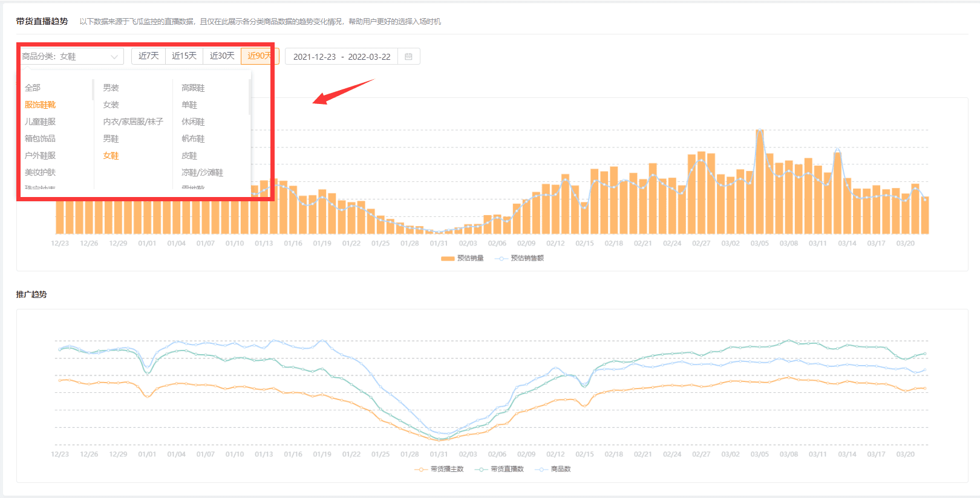
Task: Switch to 近30天 time range
Action: (x=222, y=56)
